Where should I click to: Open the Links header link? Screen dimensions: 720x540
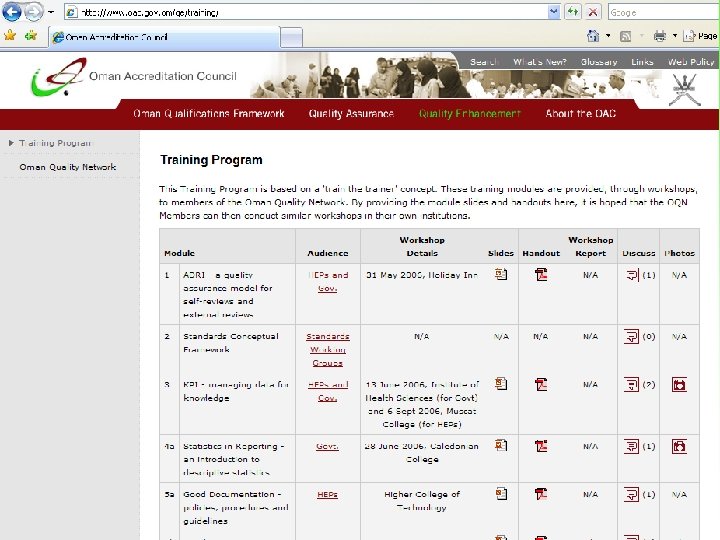pyautogui.click(x=642, y=62)
